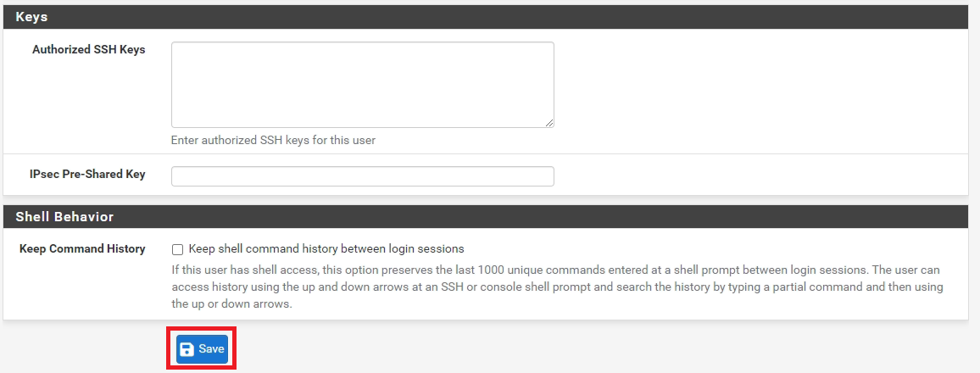Focus the IPsec Pre-Shared Key input field

tap(363, 176)
